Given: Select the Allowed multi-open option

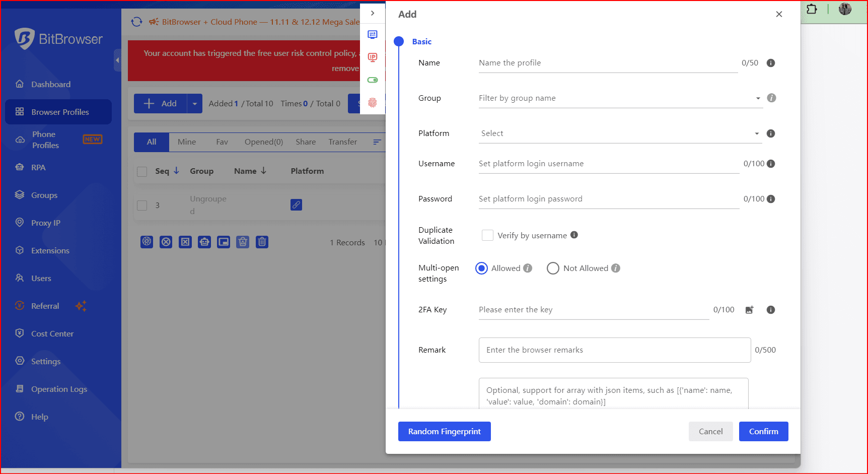Looking at the screenshot, I should [481, 268].
